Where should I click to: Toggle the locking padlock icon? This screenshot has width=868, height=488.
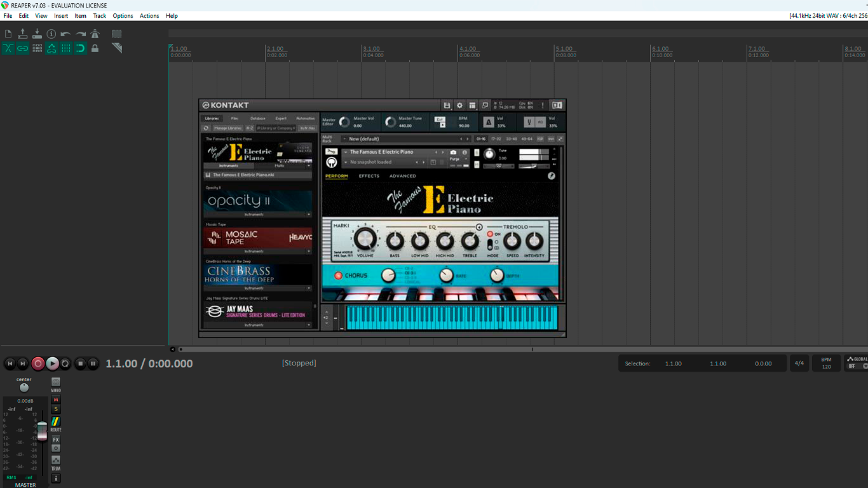[x=95, y=48]
